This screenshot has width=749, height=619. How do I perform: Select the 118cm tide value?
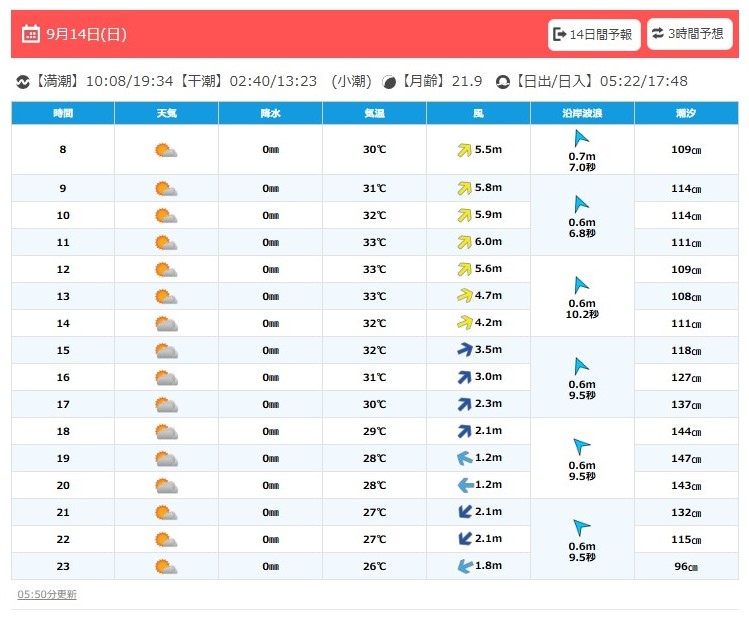click(686, 351)
